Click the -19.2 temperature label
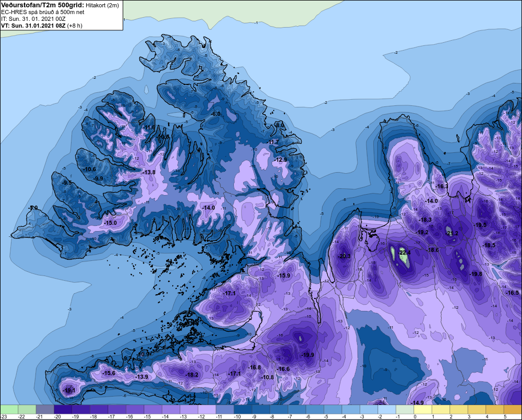This screenshot has width=522, height=420. click(x=422, y=232)
